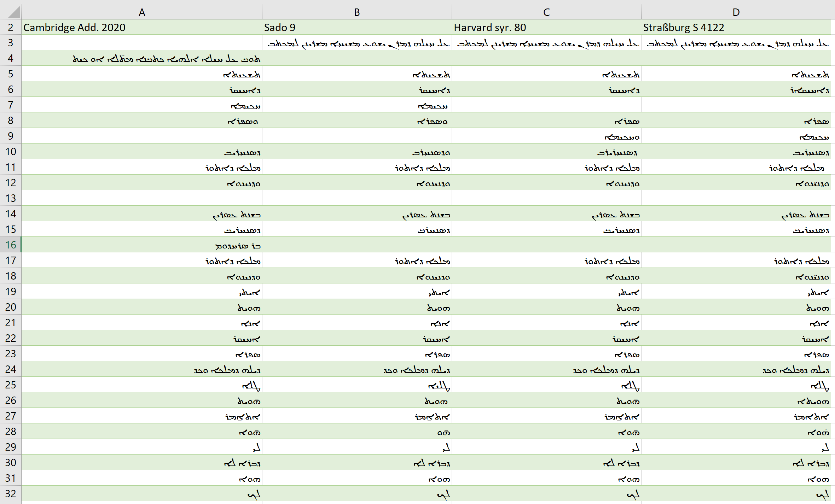The width and height of the screenshot is (835, 504).
Task: Click the Straßburg S 4122 cell
Action: point(683,28)
